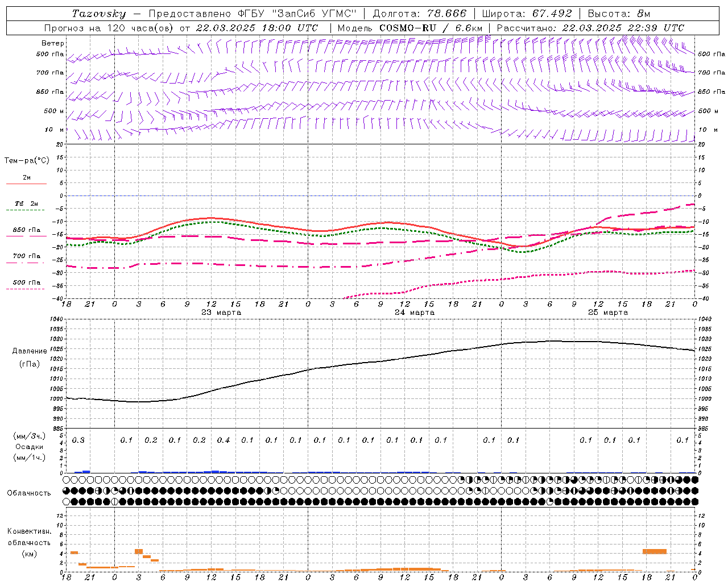
Task: Click the "Давление" pressure axis title
Action: tap(30, 351)
